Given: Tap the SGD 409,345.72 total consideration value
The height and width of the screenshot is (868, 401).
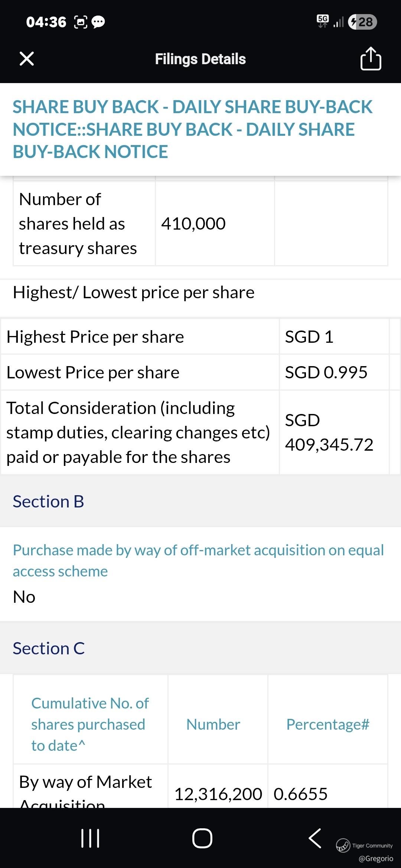Looking at the screenshot, I should pos(329,433).
